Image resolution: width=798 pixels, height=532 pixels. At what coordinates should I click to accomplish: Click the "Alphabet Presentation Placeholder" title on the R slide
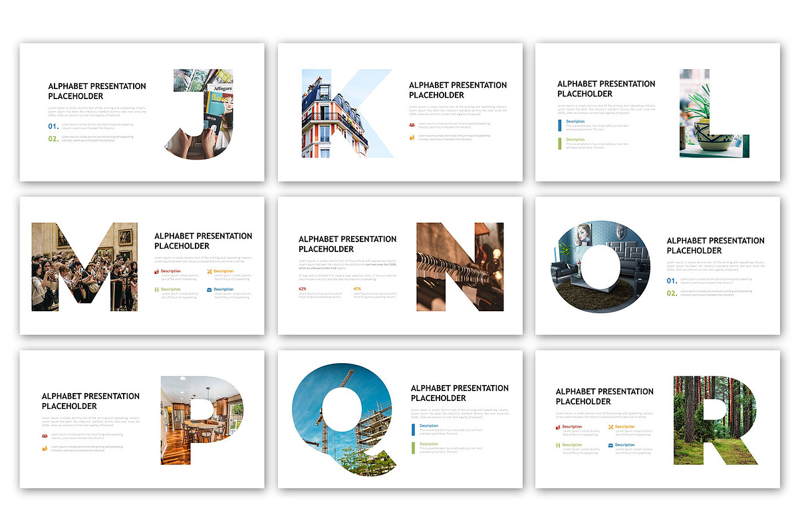(605, 396)
